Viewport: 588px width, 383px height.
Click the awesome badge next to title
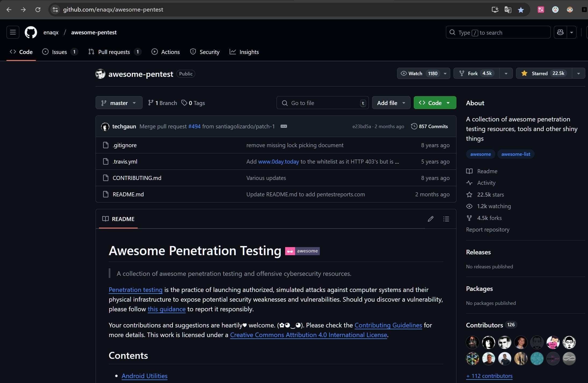(302, 251)
